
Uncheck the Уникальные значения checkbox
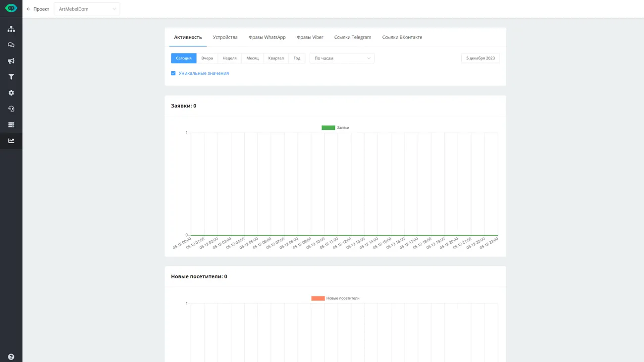pyautogui.click(x=173, y=73)
